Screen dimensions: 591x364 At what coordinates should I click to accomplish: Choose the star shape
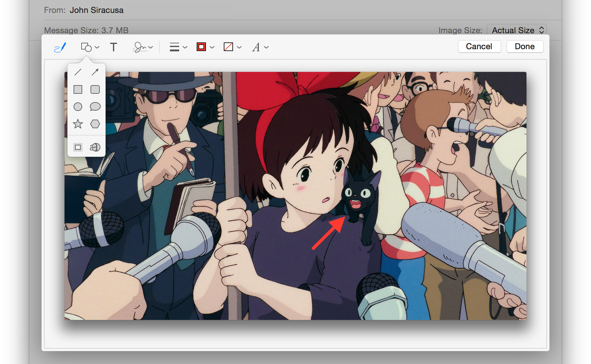click(x=78, y=124)
